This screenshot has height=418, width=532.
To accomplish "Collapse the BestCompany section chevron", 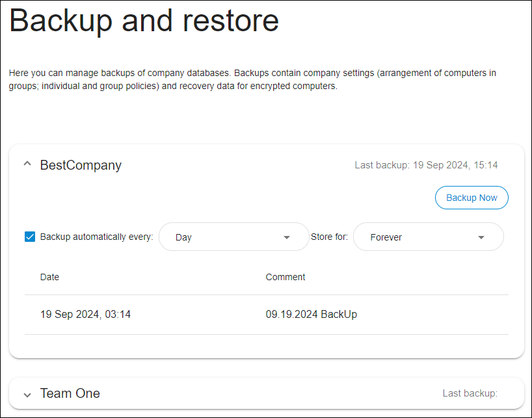I will coord(27,164).
